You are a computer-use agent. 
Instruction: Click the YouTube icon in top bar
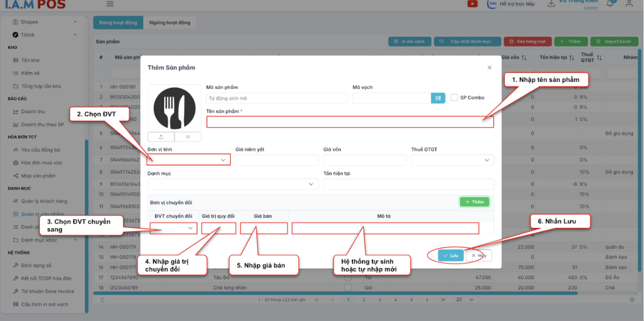472,4
